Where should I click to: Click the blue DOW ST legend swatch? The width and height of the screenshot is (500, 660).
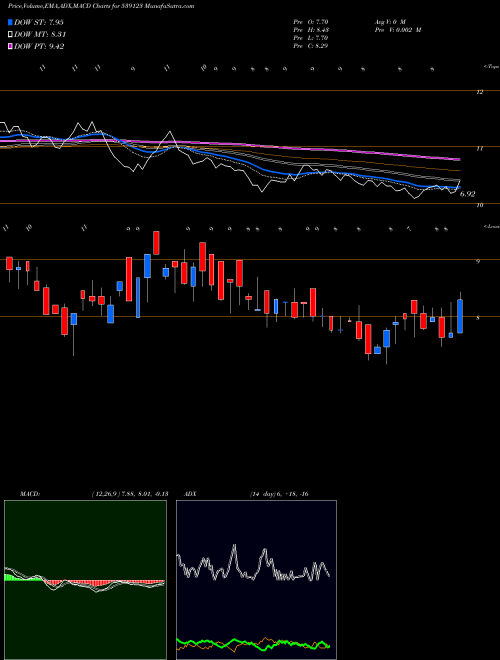[x=10, y=22]
